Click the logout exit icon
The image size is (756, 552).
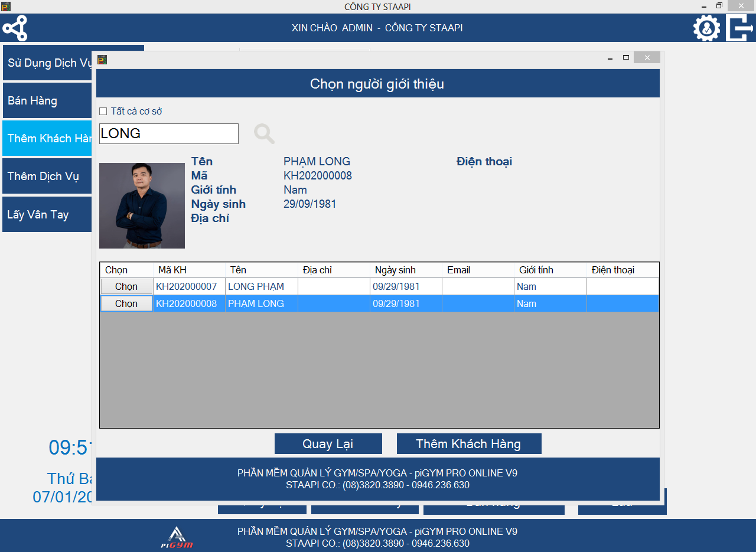pos(739,28)
